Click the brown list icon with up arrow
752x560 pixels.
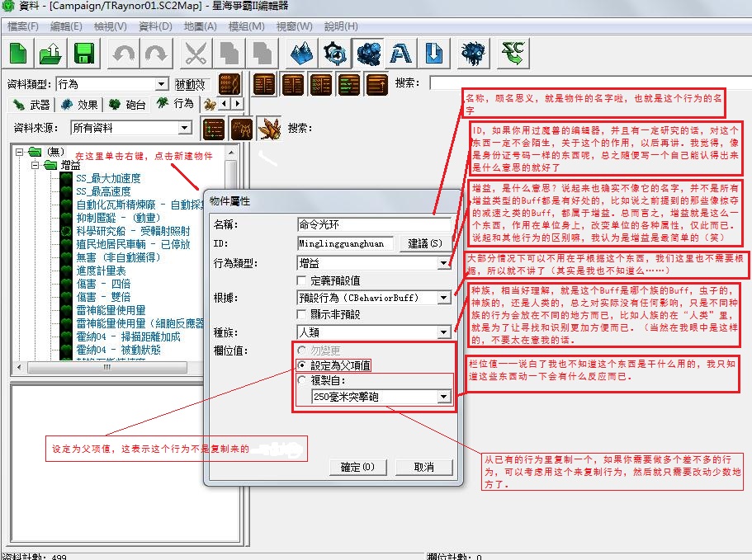pyautogui.click(x=377, y=84)
